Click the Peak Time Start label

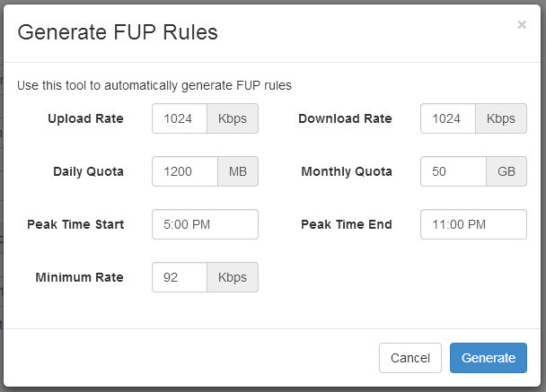(75, 224)
